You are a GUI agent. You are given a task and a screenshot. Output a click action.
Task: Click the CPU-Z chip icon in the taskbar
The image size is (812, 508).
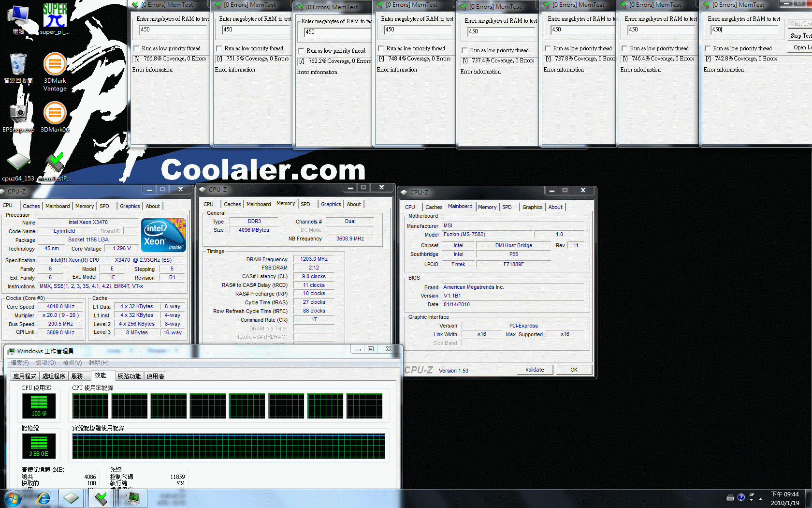(71, 498)
